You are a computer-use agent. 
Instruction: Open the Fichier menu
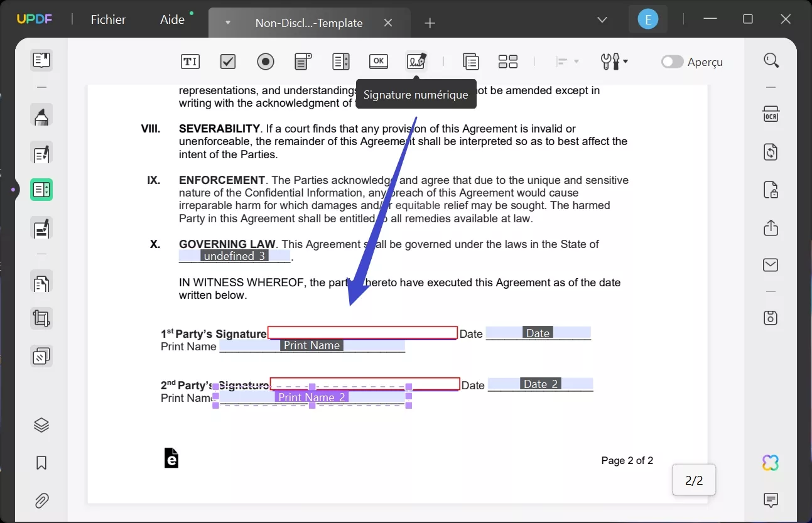(109, 19)
